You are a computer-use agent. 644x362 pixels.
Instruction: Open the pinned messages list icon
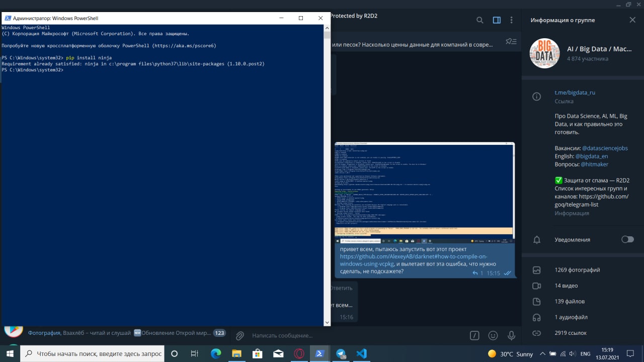pyautogui.click(x=511, y=41)
